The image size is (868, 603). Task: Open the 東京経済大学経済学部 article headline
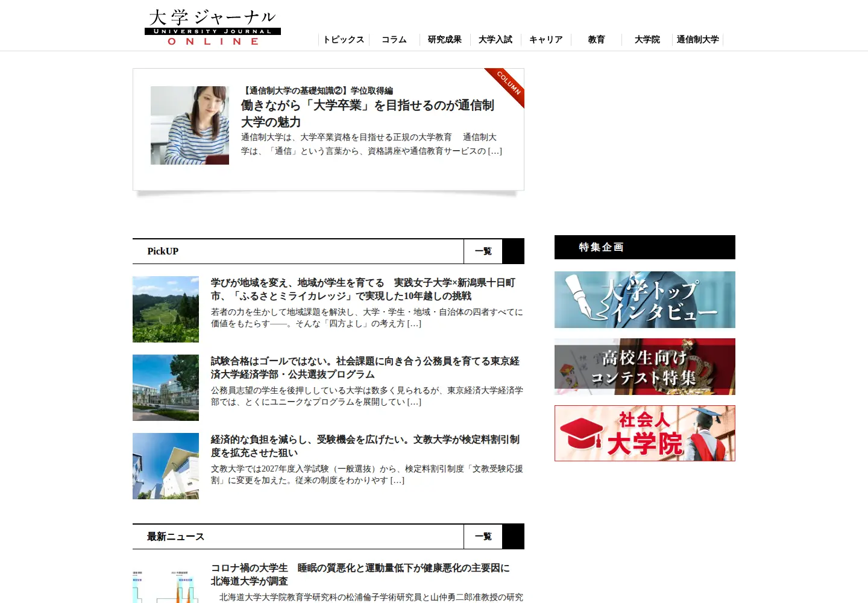coord(365,368)
